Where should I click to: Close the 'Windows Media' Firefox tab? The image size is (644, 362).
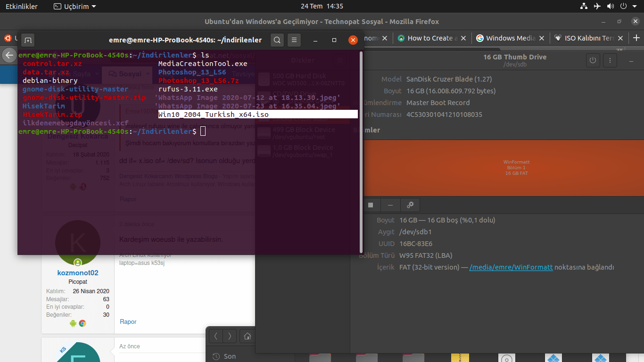coord(541,38)
